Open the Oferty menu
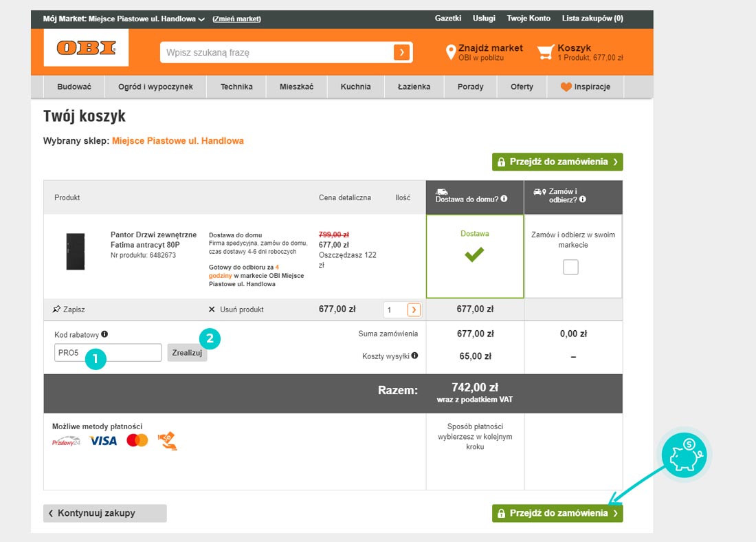 [522, 87]
